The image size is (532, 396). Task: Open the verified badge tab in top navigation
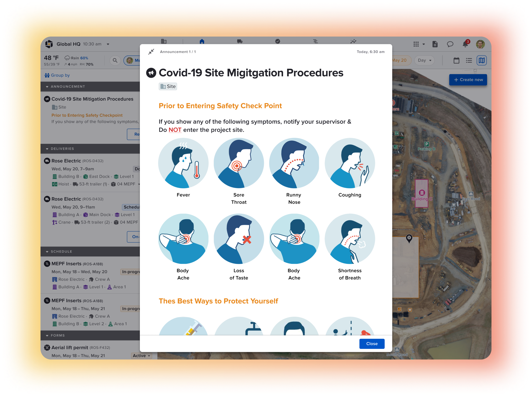277,41
